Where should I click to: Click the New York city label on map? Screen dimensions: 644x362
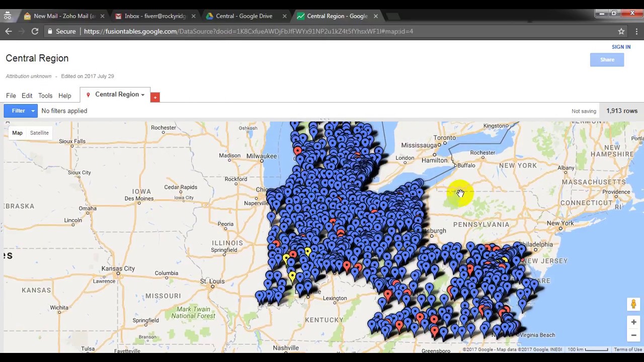[x=560, y=223]
